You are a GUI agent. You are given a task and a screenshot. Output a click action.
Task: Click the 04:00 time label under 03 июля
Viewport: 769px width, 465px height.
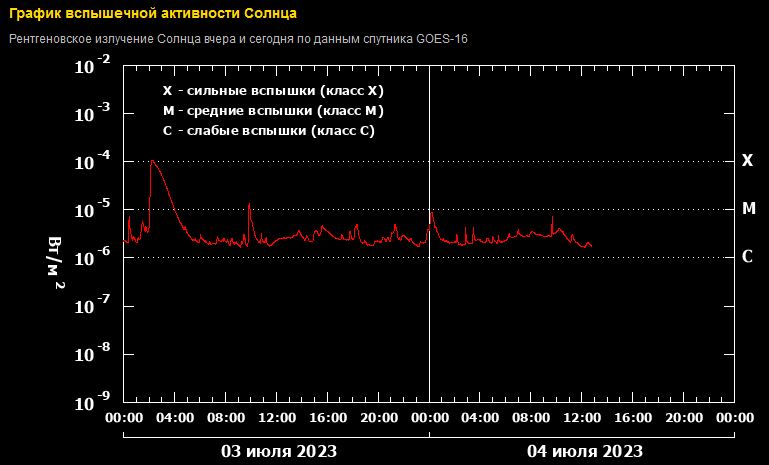[x=174, y=418]
